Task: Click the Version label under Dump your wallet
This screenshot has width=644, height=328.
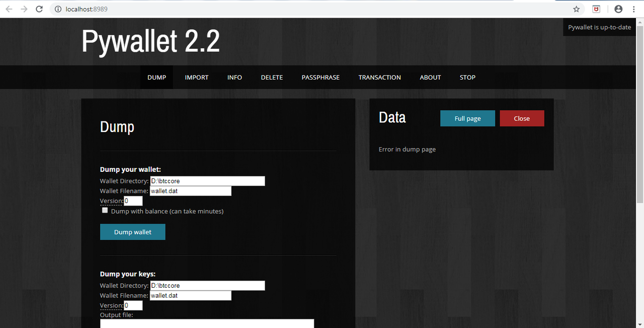Action: click(112, 201)
